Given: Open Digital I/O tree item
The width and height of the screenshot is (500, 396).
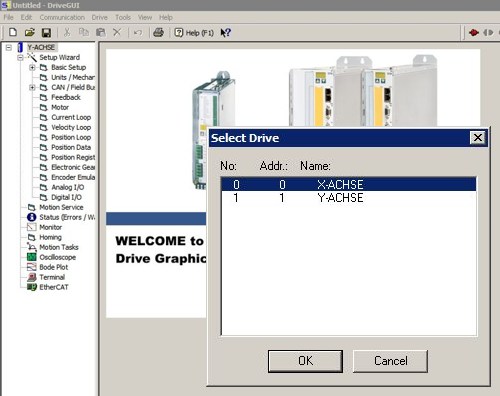Looking at the screenshot, I should click(x=66, y=197).
